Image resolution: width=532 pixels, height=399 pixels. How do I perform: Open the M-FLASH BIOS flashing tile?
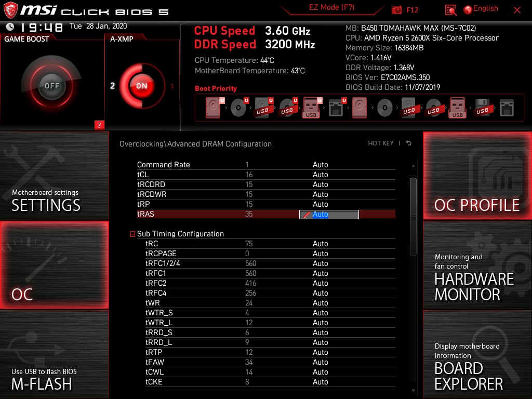[x=54, y=354]
